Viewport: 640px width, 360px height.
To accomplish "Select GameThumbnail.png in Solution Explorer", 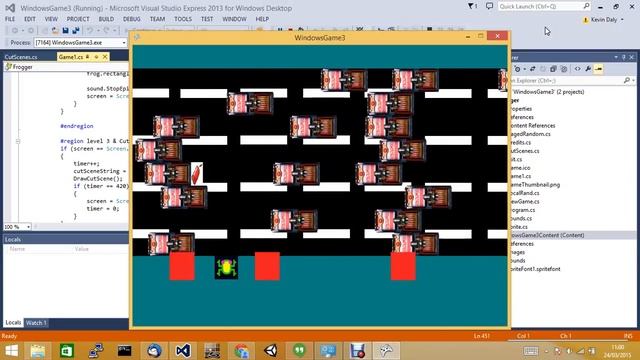I will click(x=536, y=185).
